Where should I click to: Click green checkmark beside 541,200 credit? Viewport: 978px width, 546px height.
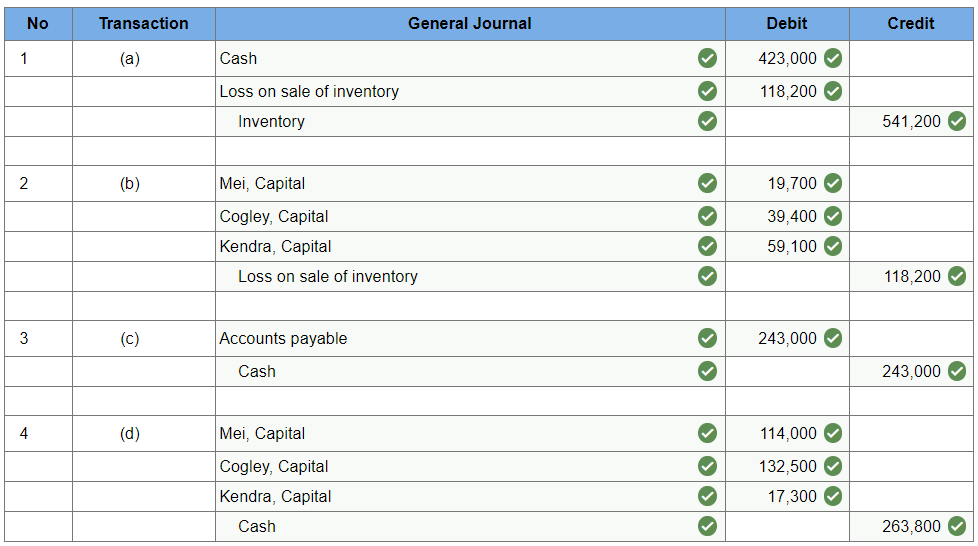coord(957,121)
